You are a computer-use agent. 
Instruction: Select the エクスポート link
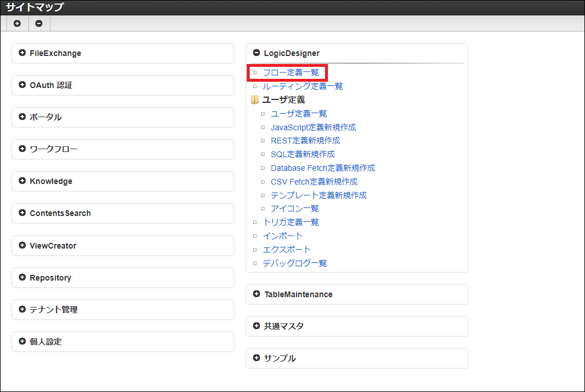pyautogui.click(x=287, y=250)
